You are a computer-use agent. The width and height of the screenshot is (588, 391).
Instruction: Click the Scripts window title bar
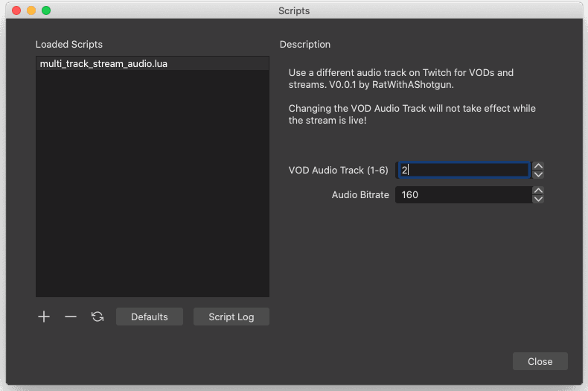pos(293,10)
